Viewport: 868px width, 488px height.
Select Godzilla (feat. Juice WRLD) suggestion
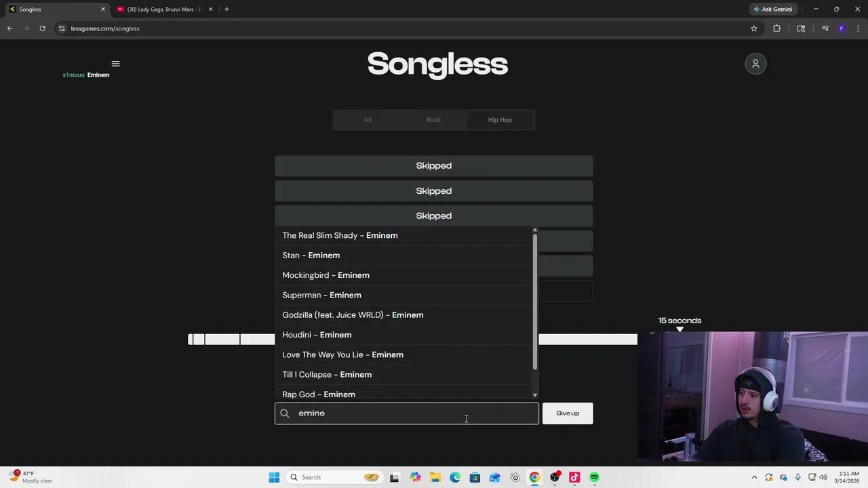tap(404, 315)
